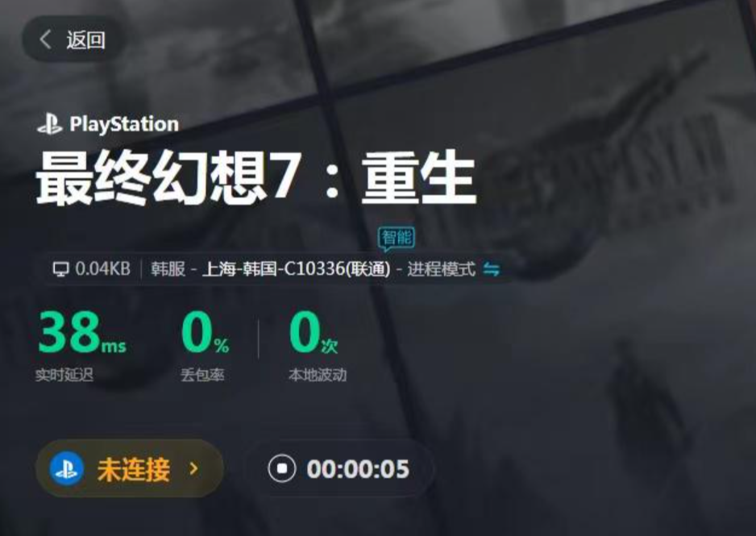Screen dimensions: 756x536
Task: Click the 00:00:05 elapsed timer
Action: click(358, 468)
